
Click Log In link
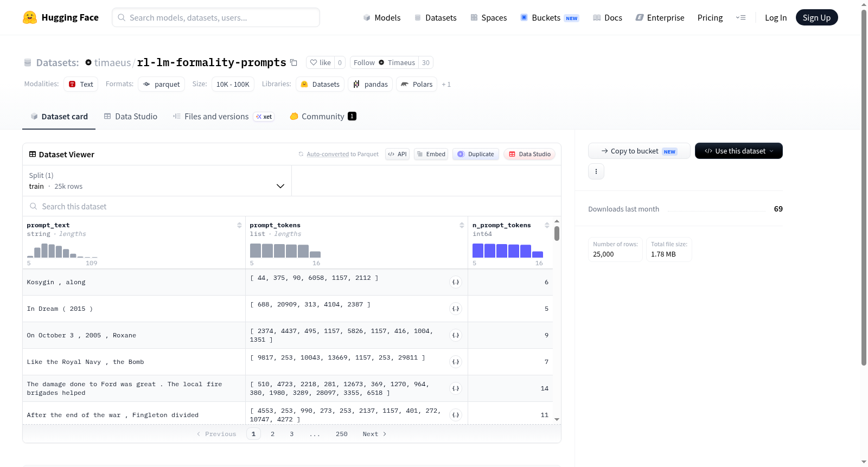point(776,17)
